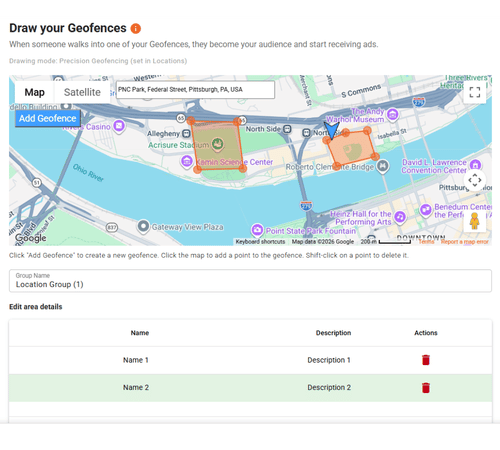Click the Roberto Clemente Bridge marker icon
The height and width of the screenshot is (450, 500).
tap(383, 166)
